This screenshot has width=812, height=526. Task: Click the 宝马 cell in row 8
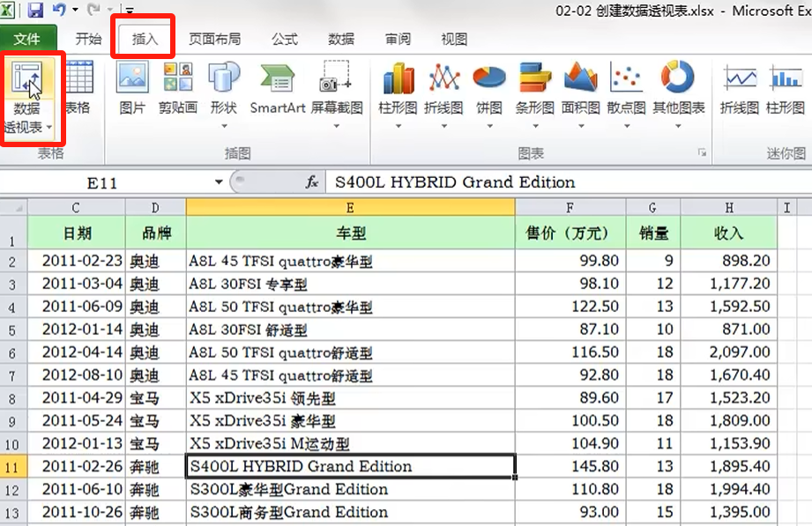tap(155, 398)
